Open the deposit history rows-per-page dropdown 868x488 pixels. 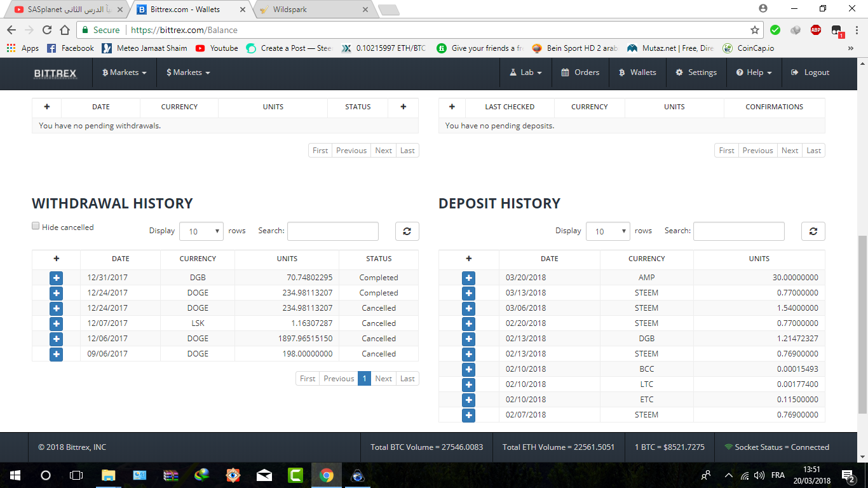[607, 231]
